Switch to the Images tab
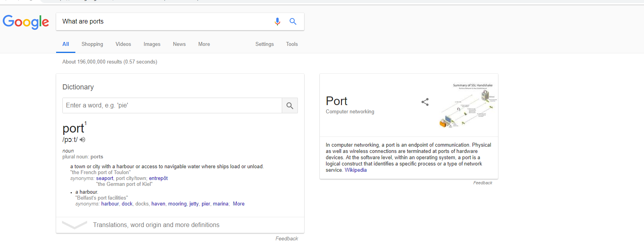Viewport: 644px width, 249px height. [x=152, y=44]
